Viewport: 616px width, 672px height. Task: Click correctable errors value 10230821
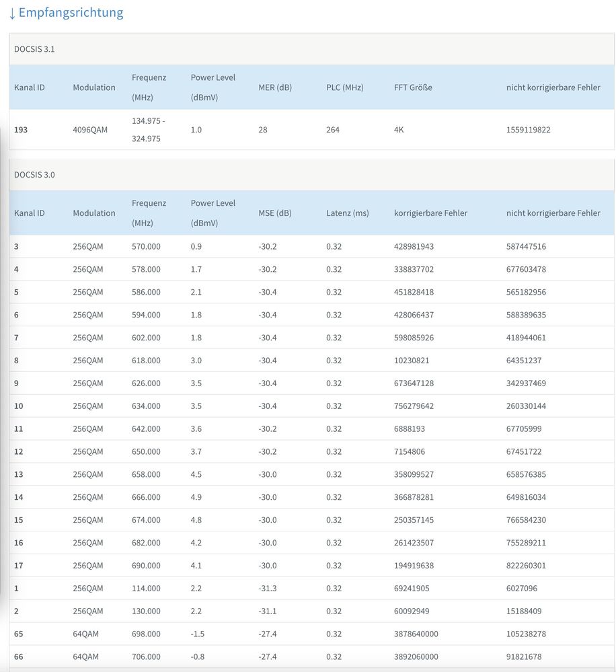[x=412, y=361]
